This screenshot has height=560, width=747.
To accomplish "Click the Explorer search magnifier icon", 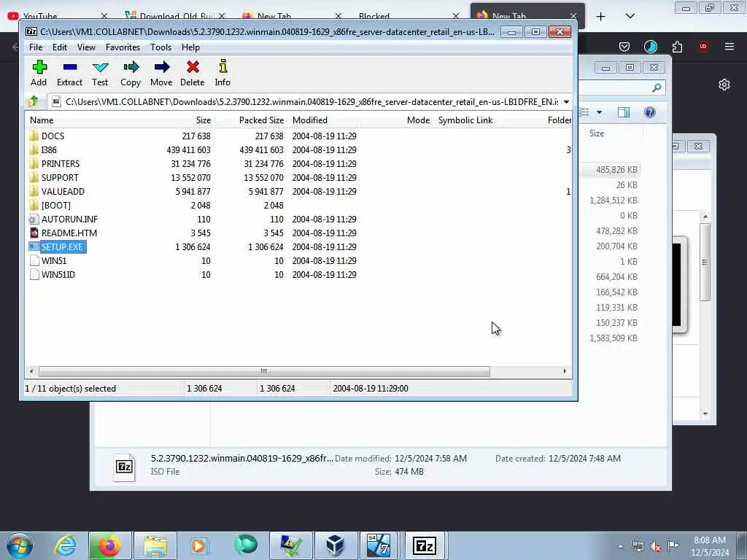I will [657, 87].
